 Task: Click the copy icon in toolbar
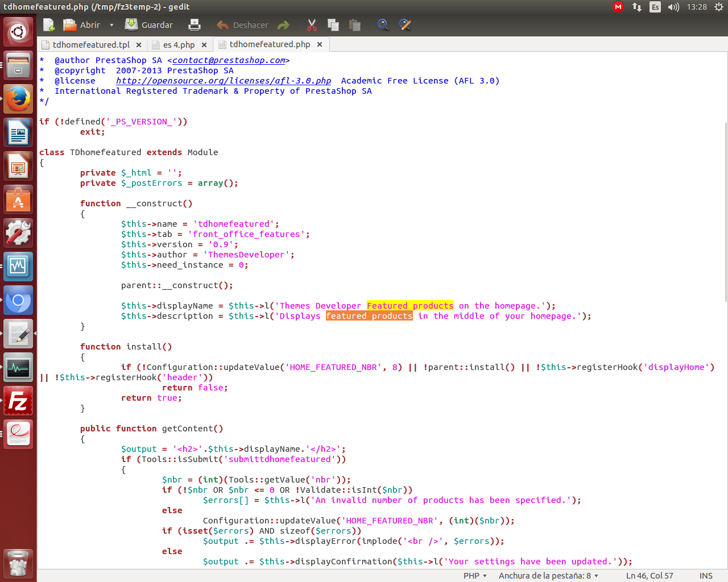[x=333, y=25]
